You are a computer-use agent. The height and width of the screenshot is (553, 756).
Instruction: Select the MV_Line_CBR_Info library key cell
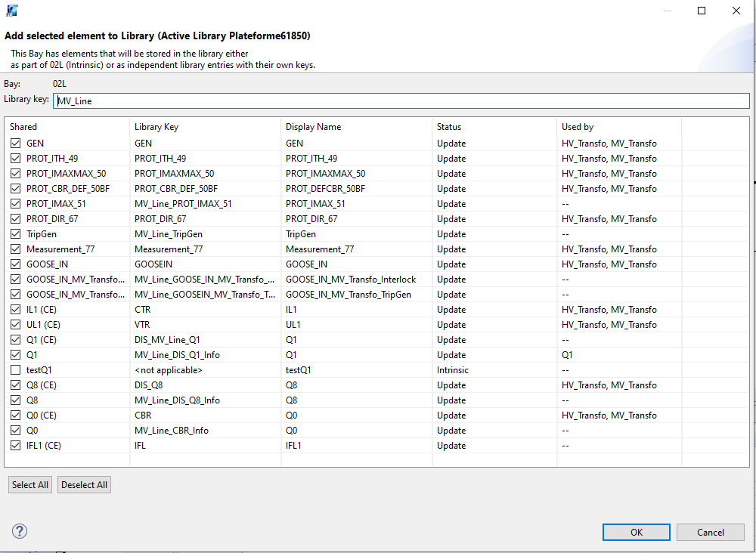click(x=172, y=431)
